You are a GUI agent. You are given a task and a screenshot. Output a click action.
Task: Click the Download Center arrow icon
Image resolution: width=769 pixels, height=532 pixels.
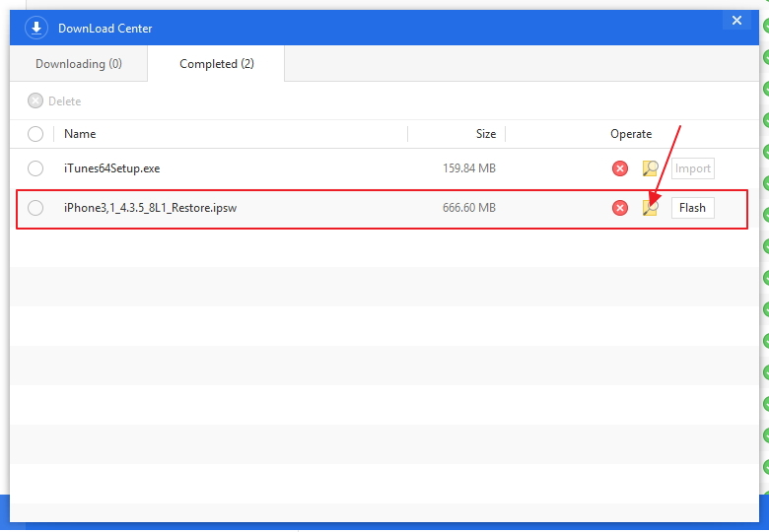[36, 28]
